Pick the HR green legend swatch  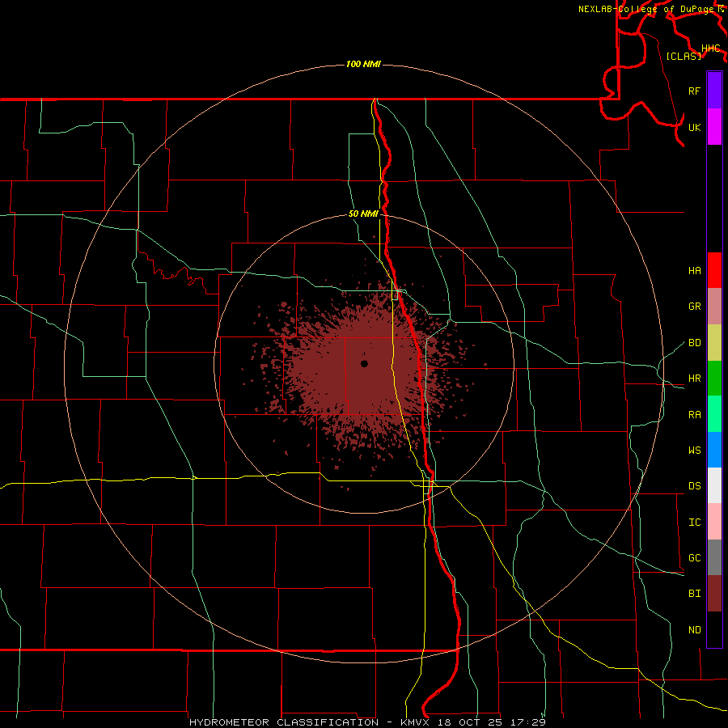[x=714, y=379]
